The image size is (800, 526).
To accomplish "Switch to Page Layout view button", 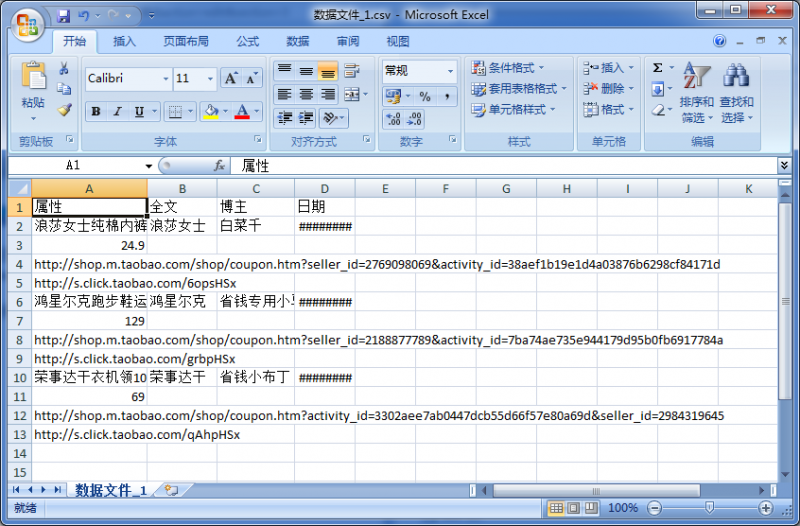I will pyautogui.click(x=573, y=508).
